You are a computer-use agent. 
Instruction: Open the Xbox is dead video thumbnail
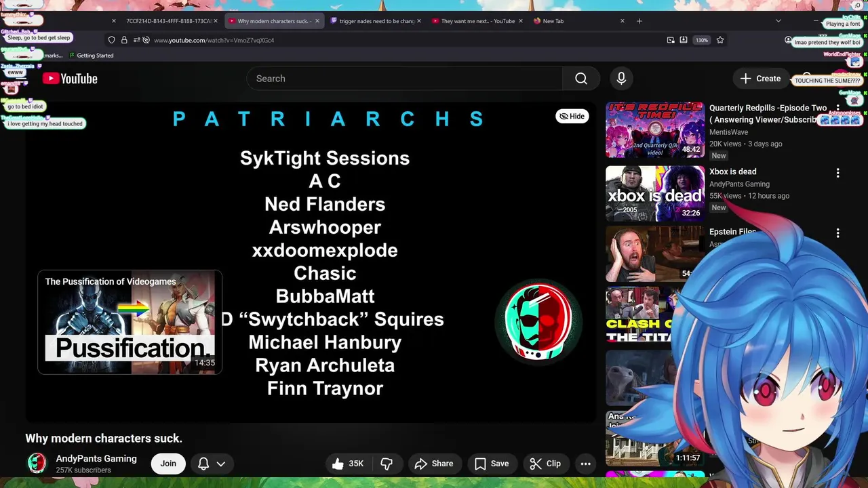click(655, 194)
